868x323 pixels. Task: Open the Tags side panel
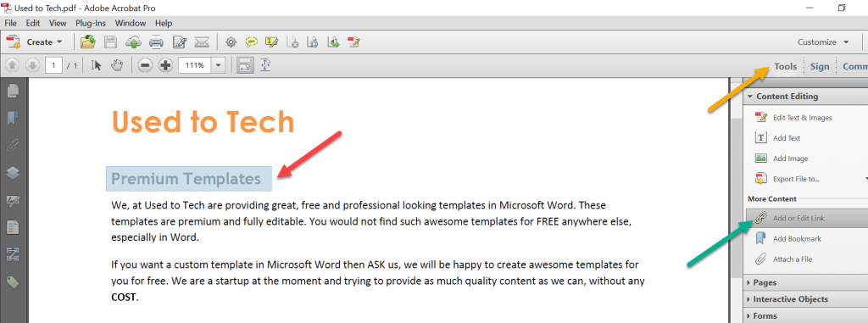(x=13, y=282)
